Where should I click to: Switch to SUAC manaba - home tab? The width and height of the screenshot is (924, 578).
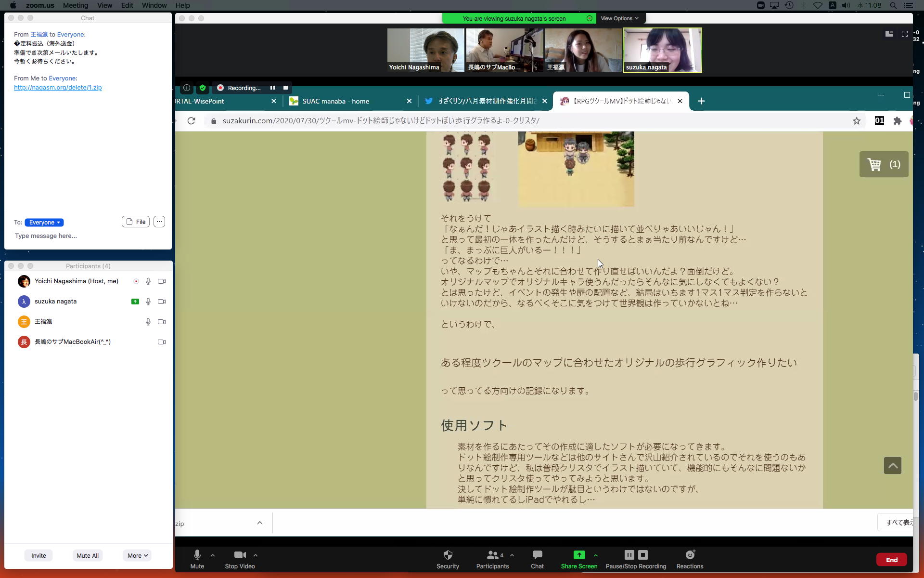[336, 101]
